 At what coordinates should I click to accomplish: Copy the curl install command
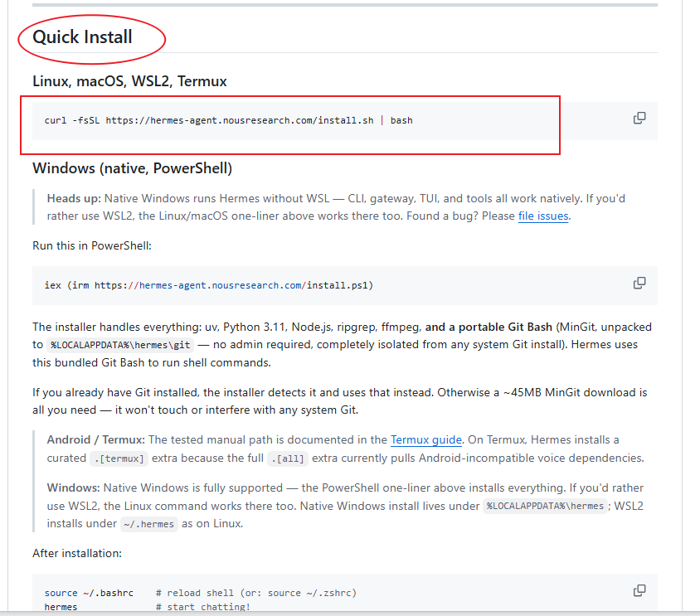coord(639,118)
